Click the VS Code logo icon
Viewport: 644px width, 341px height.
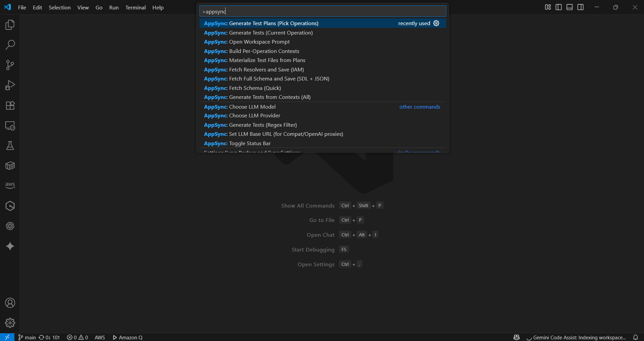pyautogui.click(x=7, y=7)
